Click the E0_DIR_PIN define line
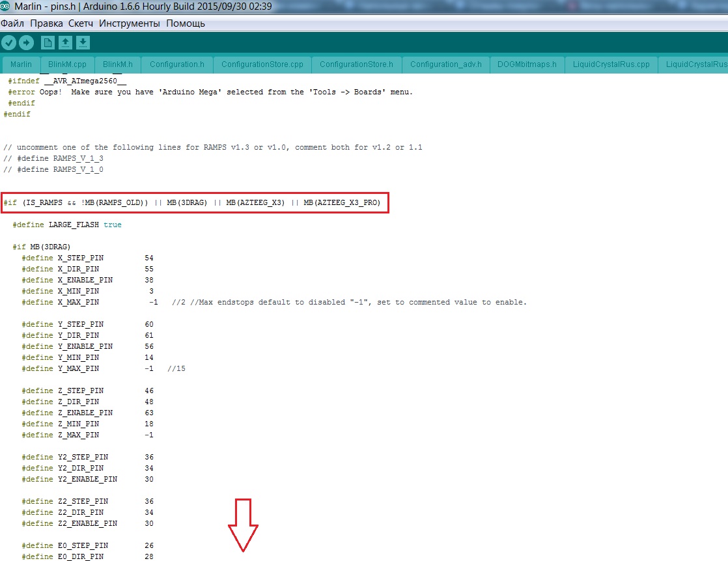728x561 pixels. click(x=87, y=556)
